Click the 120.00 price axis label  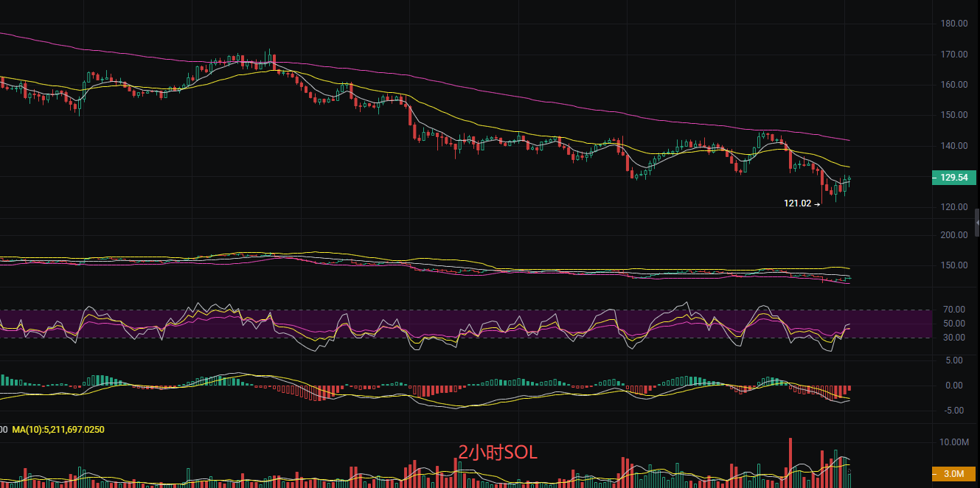[x=954, y=207]
